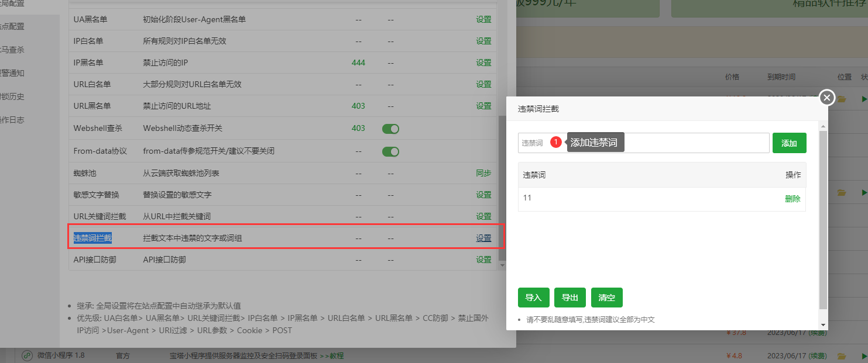Open 设置 for URL关键词拦截

pos(483,216)
